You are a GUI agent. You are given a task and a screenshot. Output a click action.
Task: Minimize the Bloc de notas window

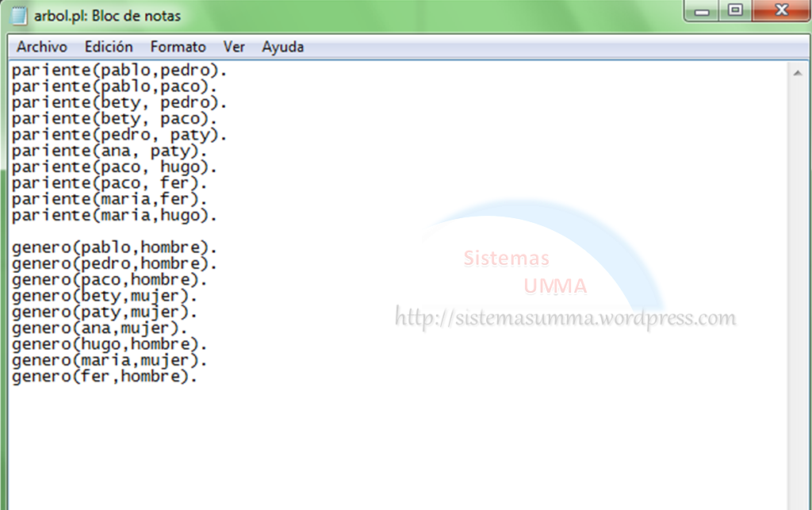[703, 11]
